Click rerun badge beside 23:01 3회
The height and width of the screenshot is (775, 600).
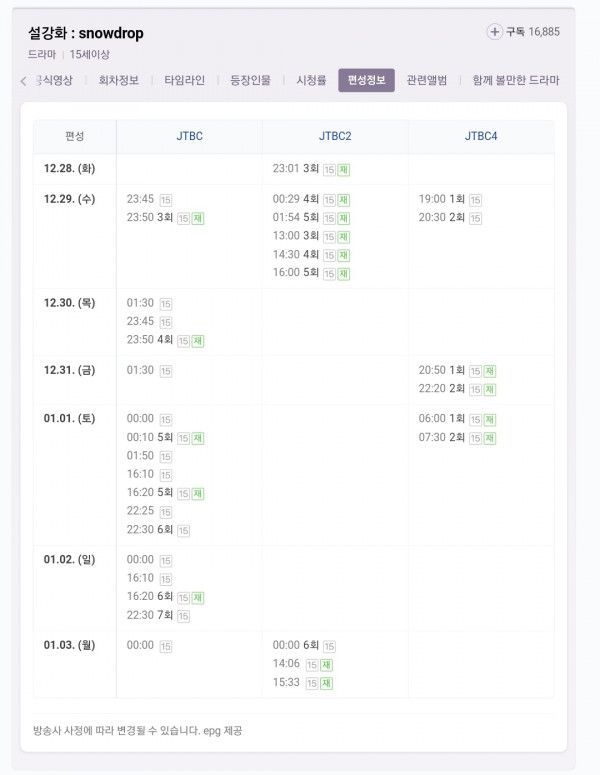pos(343,170)
